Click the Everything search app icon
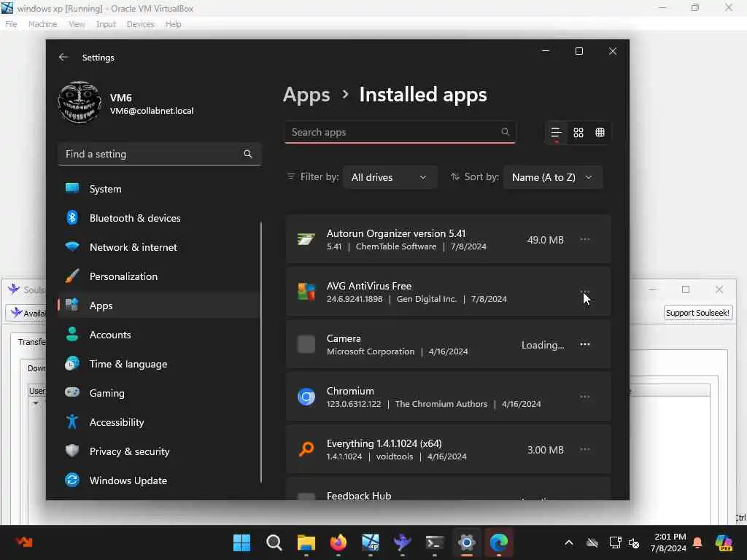 [x=306, y=449]
